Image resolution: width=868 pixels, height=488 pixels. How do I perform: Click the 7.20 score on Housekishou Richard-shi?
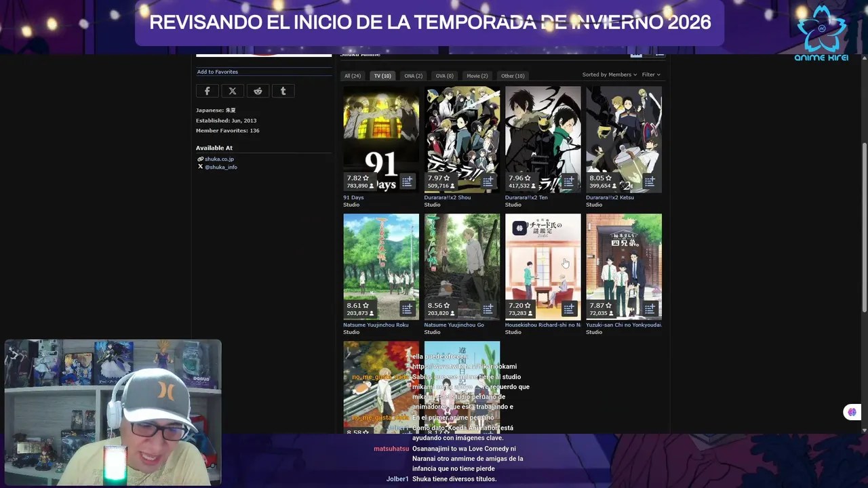coord(520,306)
